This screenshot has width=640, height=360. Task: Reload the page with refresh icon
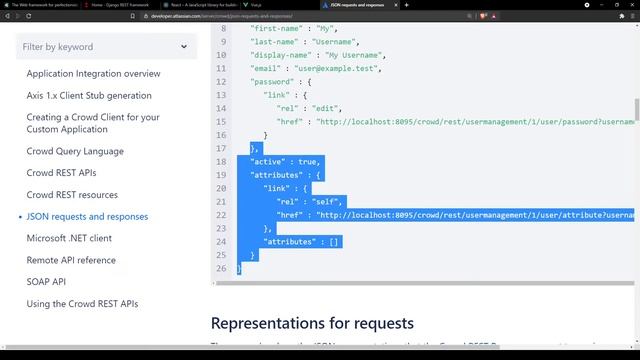(x=29, y=16)
